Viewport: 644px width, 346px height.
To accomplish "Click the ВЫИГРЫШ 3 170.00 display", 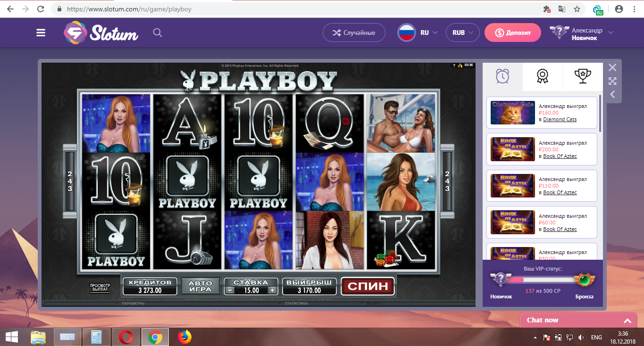I will 309,286.
